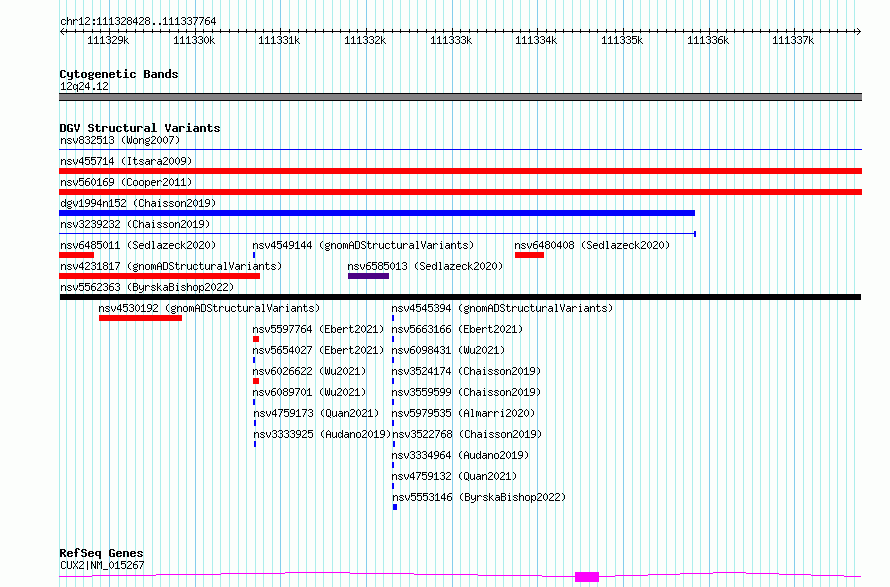890x587 pixels.
Task: Select the RefSeq Genes track heading
Action: pos(101,553)
